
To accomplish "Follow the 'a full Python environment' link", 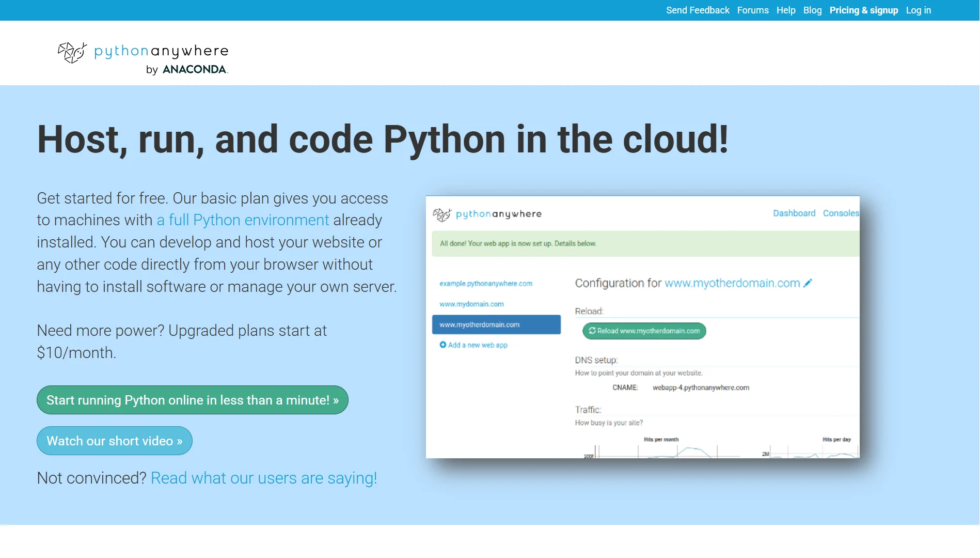I will (243, 220).
